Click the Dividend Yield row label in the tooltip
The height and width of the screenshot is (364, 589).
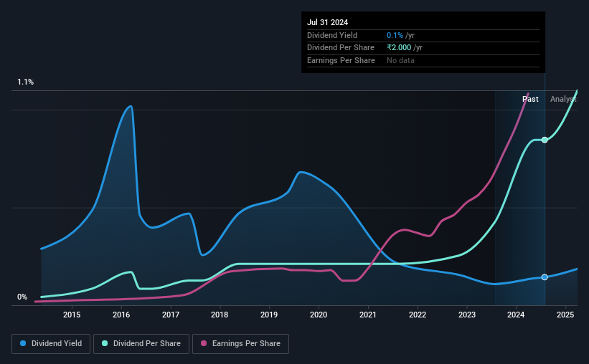click(332, 35)
